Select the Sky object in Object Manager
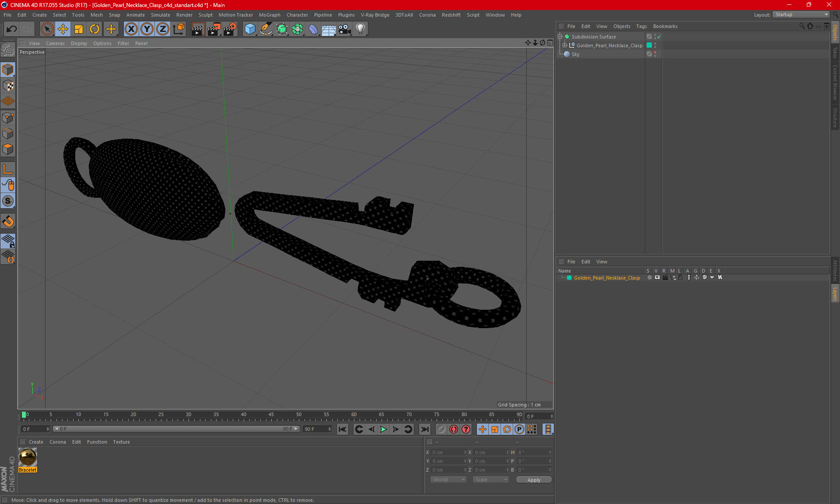The width and height of the screenshot is (840, 504). pos(575,54)
